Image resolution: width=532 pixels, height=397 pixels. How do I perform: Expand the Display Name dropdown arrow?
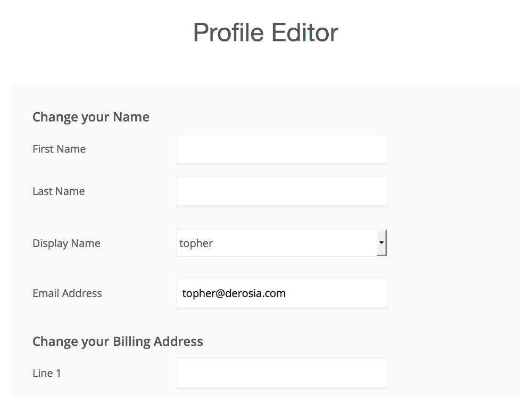click(x=381, y=243)
